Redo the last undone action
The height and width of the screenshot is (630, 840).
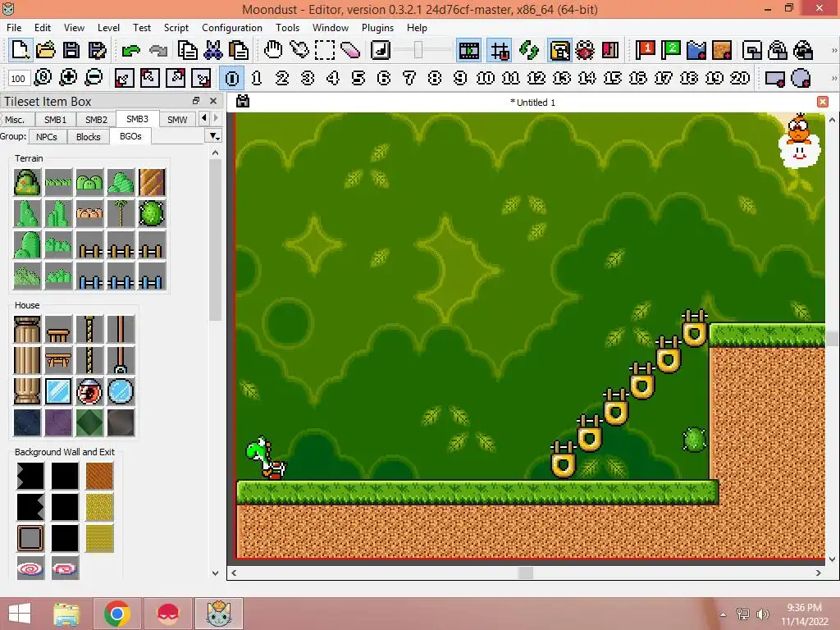pos(157,50)
